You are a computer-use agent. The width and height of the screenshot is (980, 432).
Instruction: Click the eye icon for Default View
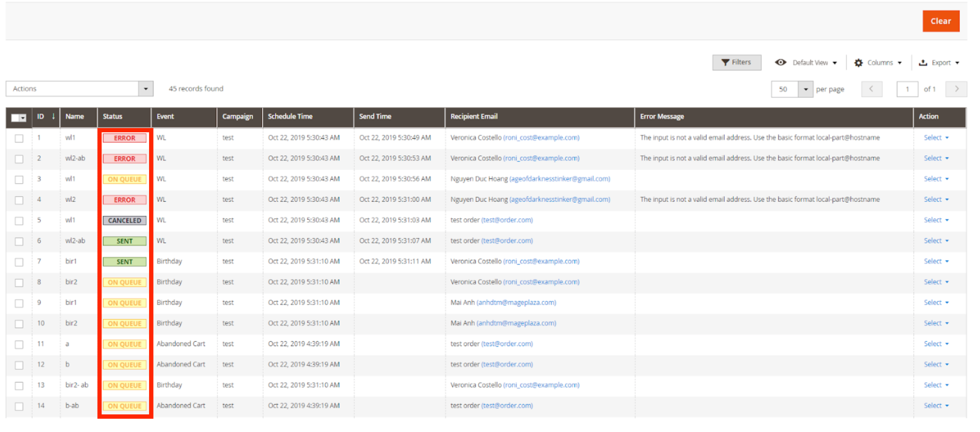780,63
